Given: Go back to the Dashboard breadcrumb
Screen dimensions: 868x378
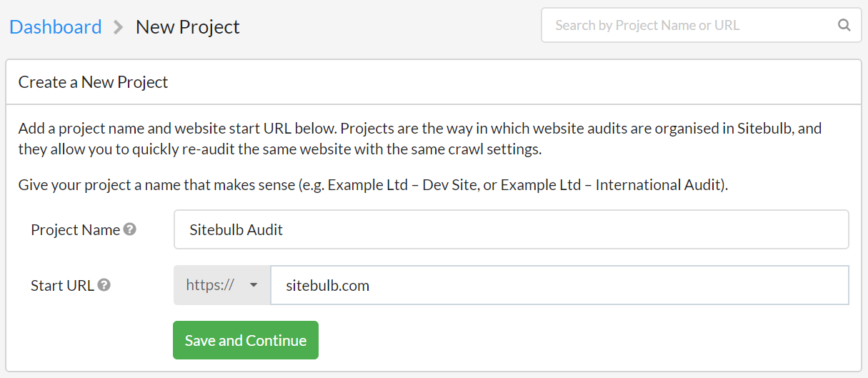Looking at the screenshot, I should point(56,27).
